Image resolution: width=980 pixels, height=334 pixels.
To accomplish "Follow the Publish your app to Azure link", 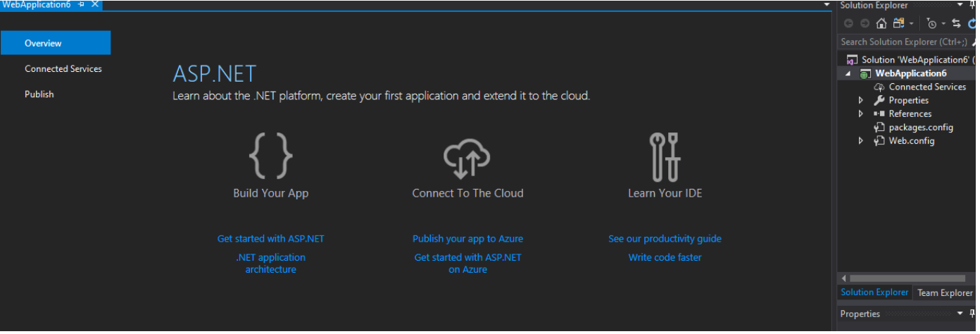I will coord(467,239).
